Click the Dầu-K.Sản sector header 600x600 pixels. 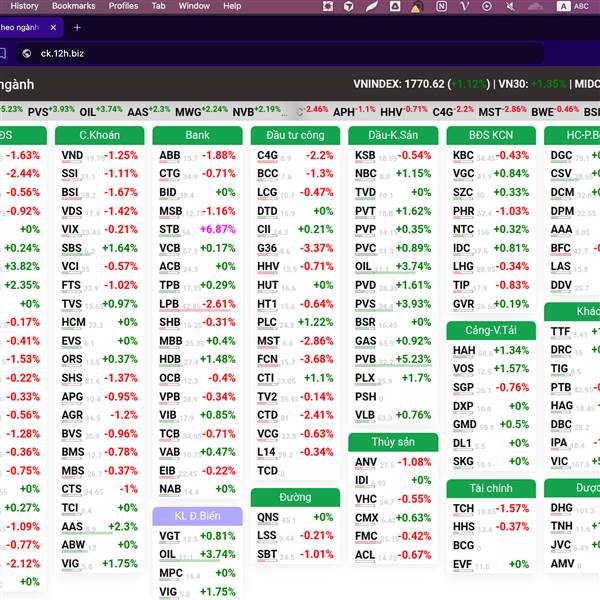click(x=393, y=135)
